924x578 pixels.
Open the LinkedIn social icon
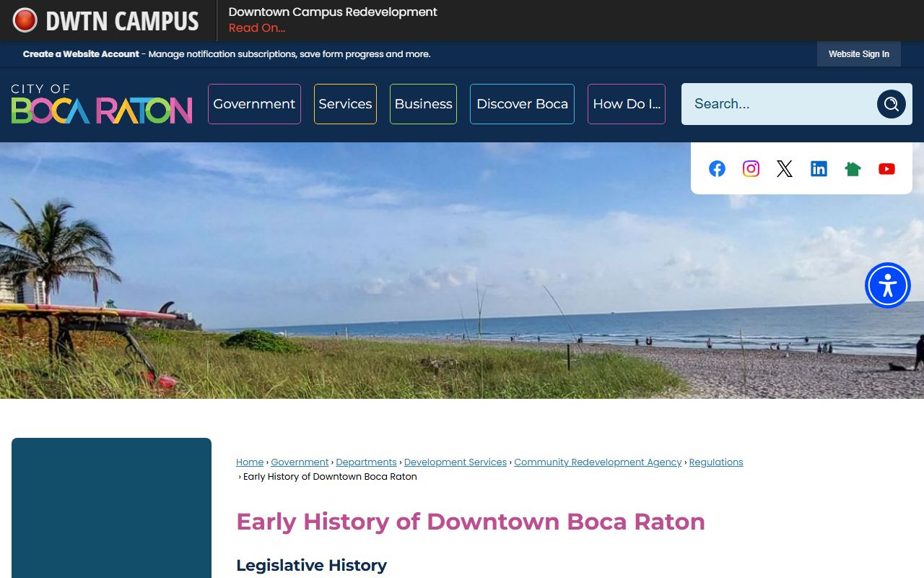point(819,169)
